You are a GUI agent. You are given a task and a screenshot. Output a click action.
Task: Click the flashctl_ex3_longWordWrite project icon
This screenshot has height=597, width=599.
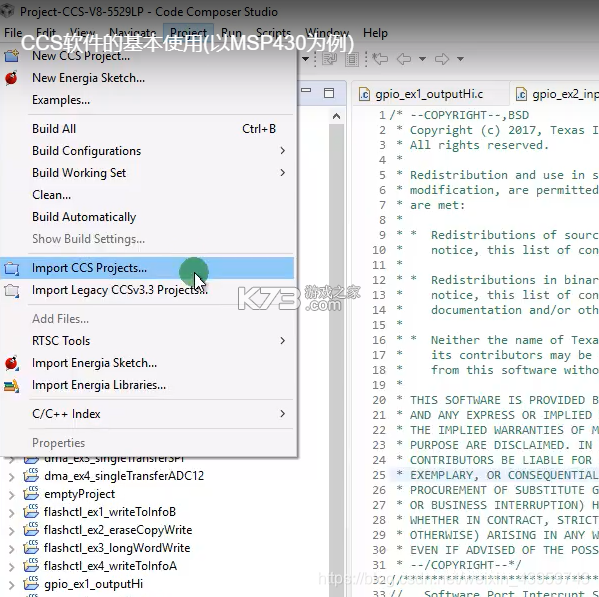(31, 548)
